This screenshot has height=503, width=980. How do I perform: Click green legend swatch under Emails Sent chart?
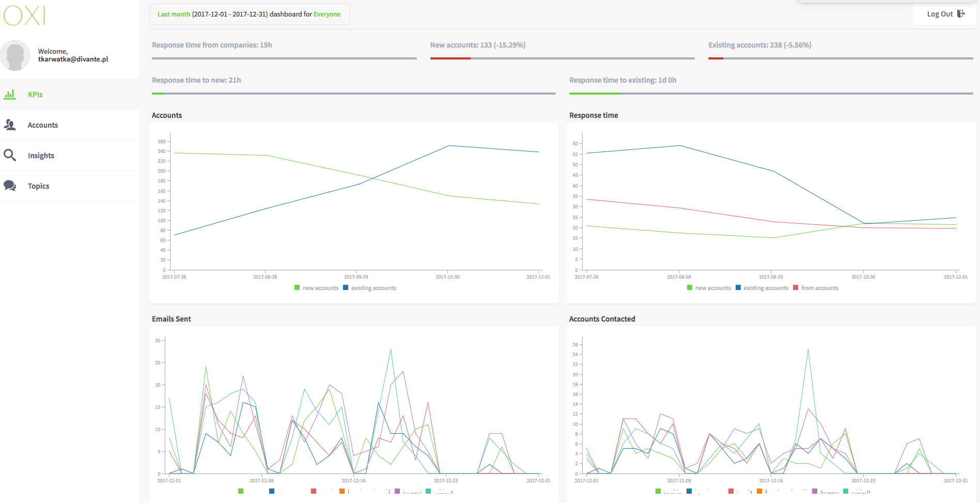(241, 491)
